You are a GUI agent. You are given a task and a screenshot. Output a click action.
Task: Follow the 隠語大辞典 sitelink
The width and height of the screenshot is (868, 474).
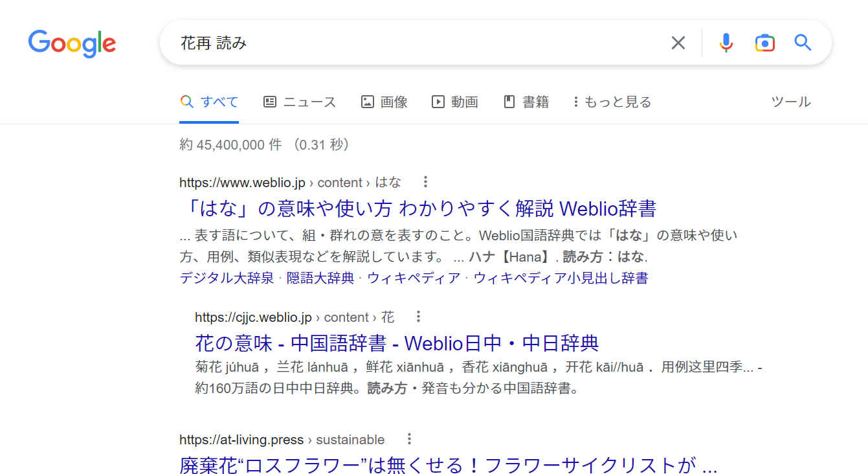[x=320, y=278]
